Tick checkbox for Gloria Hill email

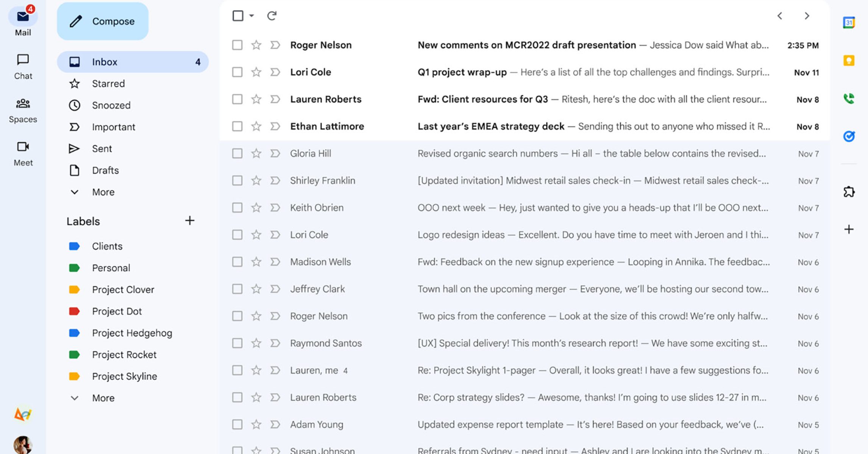click(x=237, y=153)
